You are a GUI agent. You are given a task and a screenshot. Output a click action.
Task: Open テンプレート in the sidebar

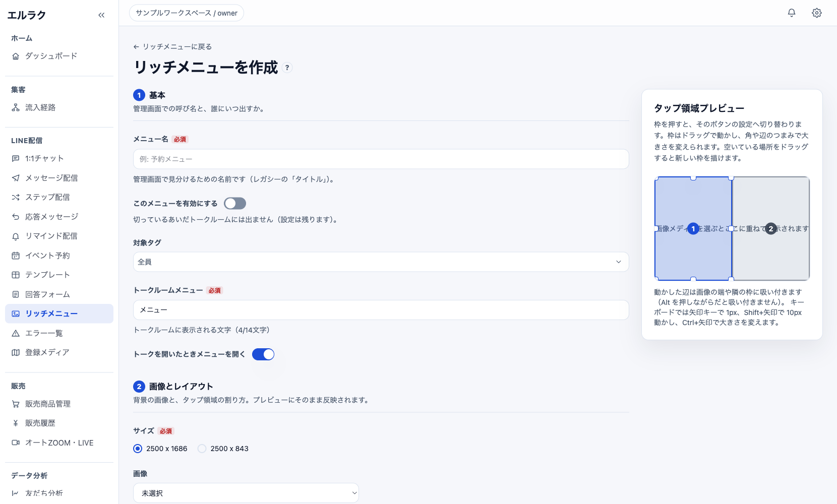click(x=59, y=275)
